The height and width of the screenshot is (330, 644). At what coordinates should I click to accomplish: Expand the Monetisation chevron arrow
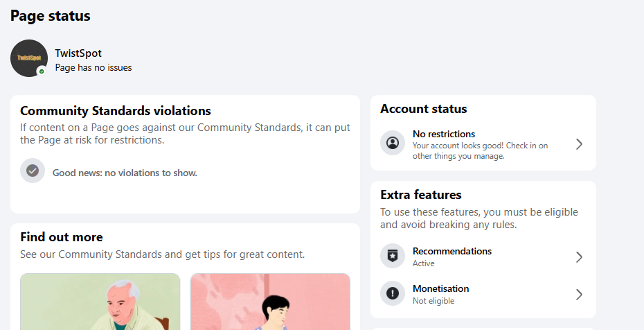(579, 295)
